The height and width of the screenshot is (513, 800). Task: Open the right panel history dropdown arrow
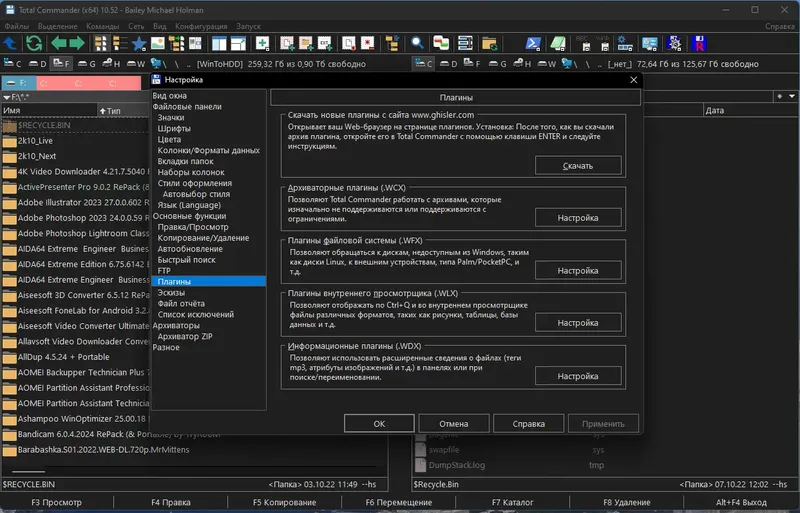pos(790,96)
